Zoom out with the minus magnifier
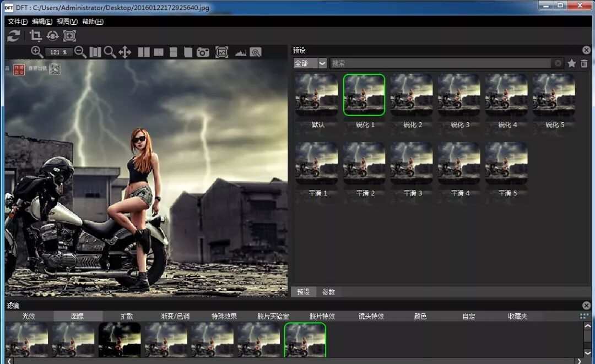This screenshot has height=364, width=595. [80, 52]
